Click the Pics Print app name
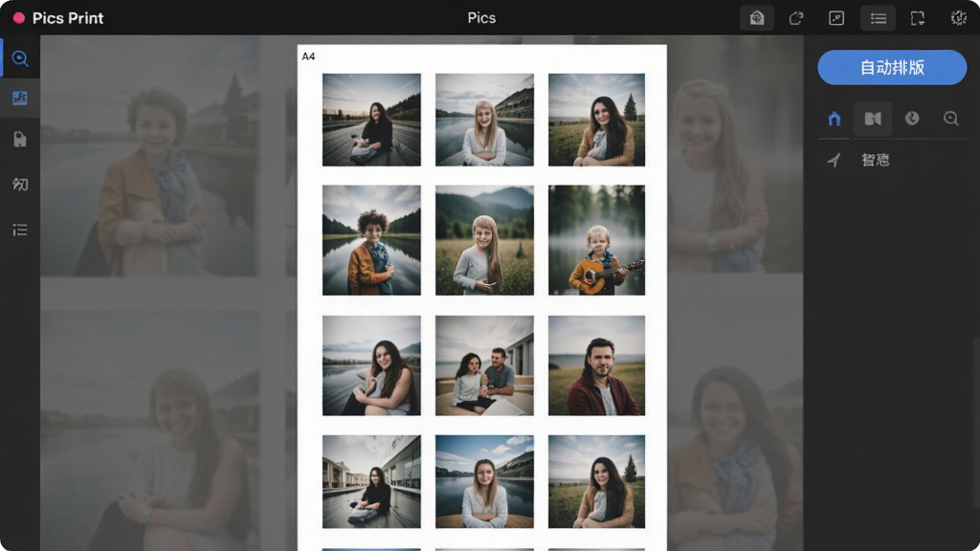The height and width of the screenshot is (551, 980). (68, 18)
